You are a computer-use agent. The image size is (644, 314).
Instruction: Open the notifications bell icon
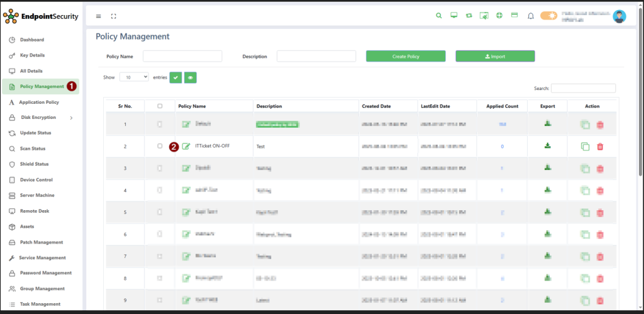(531, 16)
